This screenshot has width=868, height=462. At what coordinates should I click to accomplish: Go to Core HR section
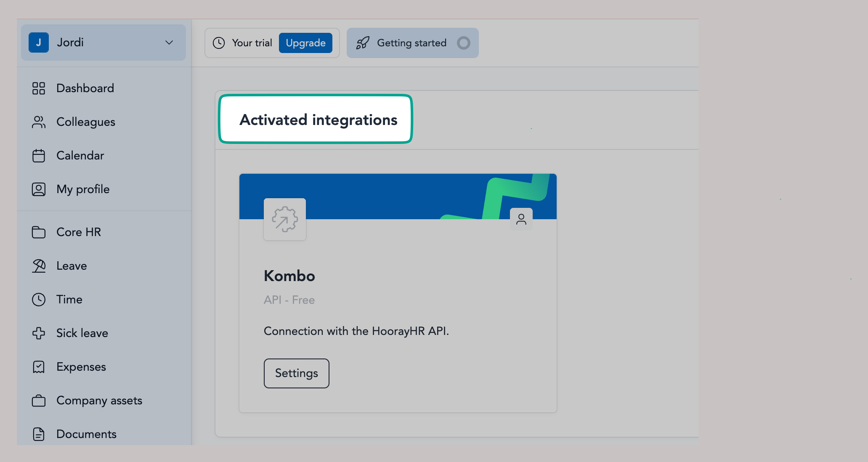79,232
